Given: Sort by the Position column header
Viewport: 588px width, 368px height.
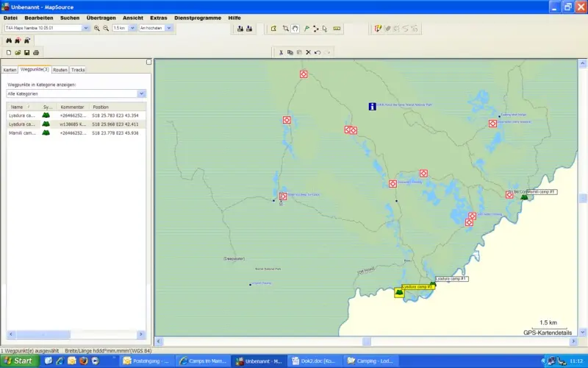Looking at the screenshot, I should pos(118,107).
